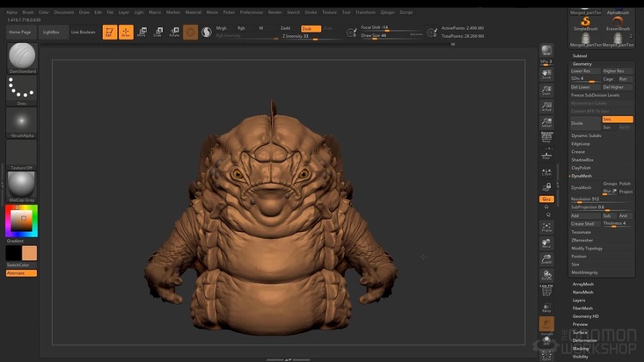The image size is (644, 362).
Task: Click the DynaMesh button
Action: tap(585, 188)
